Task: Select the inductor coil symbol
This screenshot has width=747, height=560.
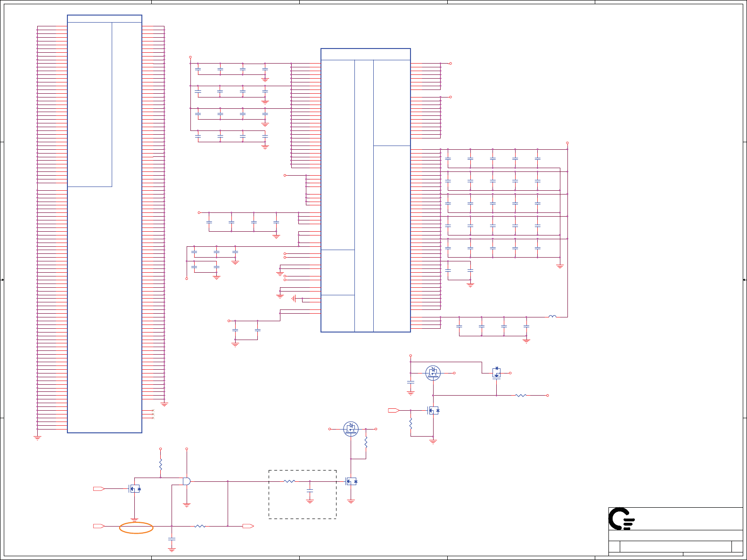Action: (x=552, y=317)
